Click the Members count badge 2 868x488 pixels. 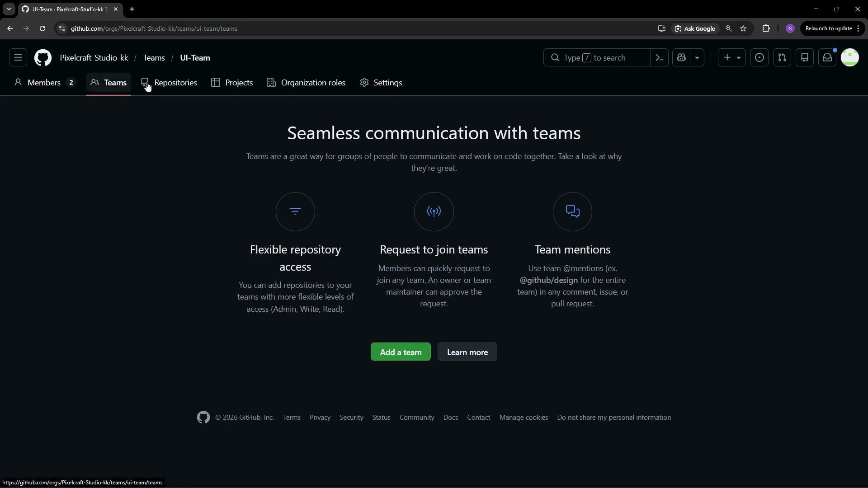[x=71, y=83]
